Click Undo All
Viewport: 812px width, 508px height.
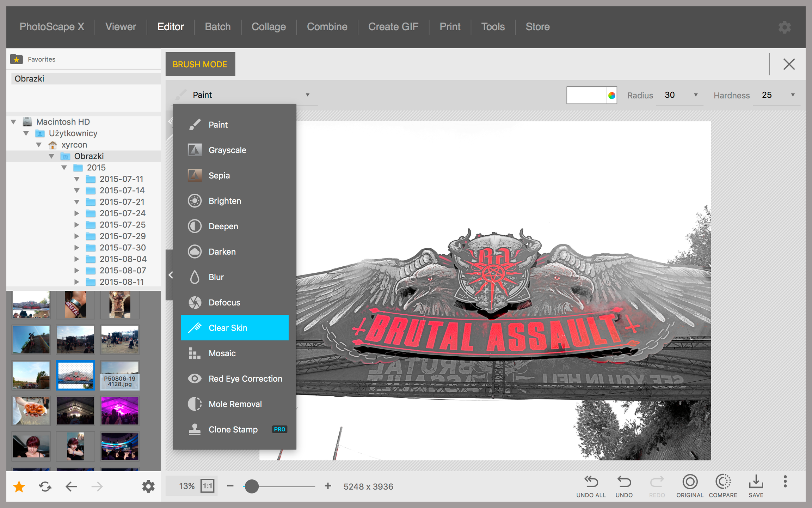click(591, 486)
